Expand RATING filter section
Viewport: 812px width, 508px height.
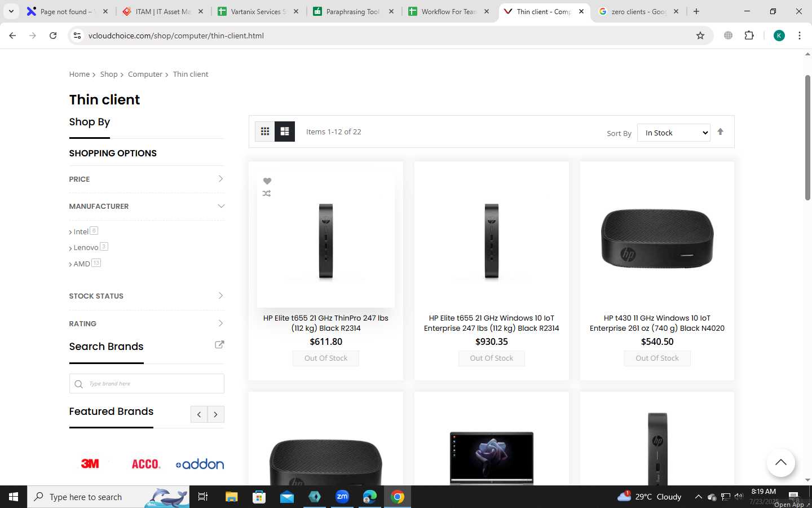pyautogui.click(x=147, y=323)
